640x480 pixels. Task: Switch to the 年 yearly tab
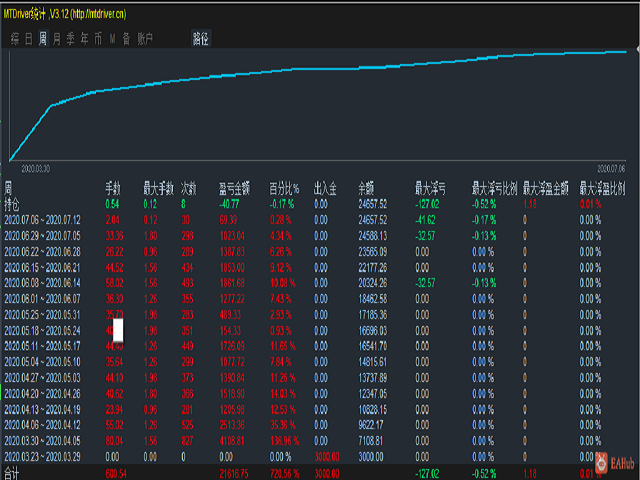[84, 39]
